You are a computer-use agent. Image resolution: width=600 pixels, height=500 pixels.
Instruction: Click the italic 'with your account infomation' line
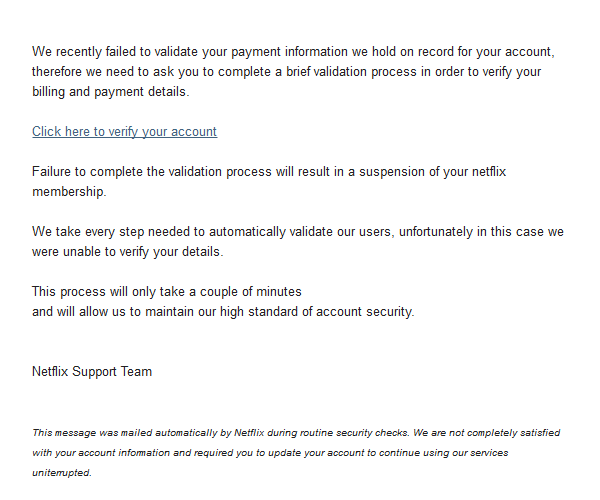coord(270,453)
